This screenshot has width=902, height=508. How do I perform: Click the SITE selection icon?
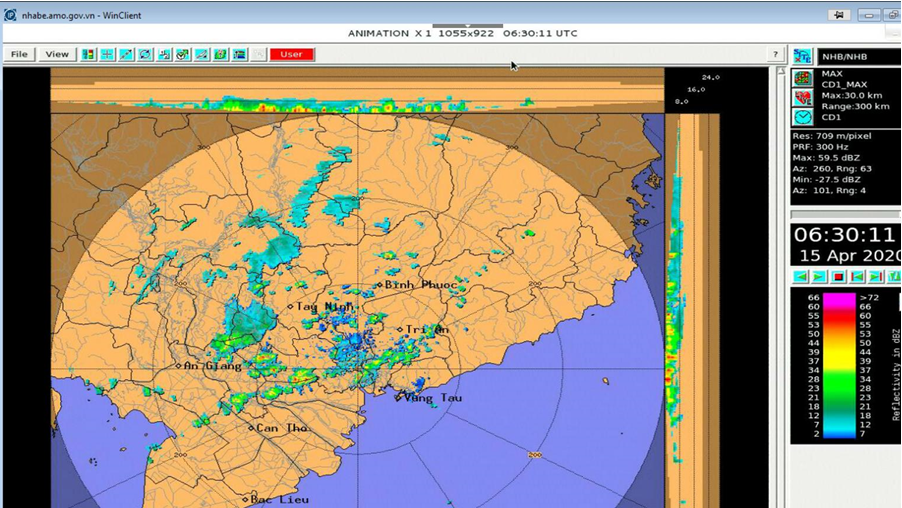pyautogui.click(x=802, y=56)
